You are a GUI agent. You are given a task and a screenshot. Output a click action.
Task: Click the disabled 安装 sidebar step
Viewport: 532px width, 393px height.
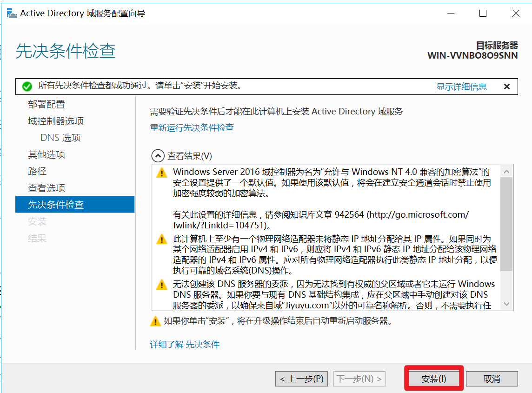pos(37,221)
